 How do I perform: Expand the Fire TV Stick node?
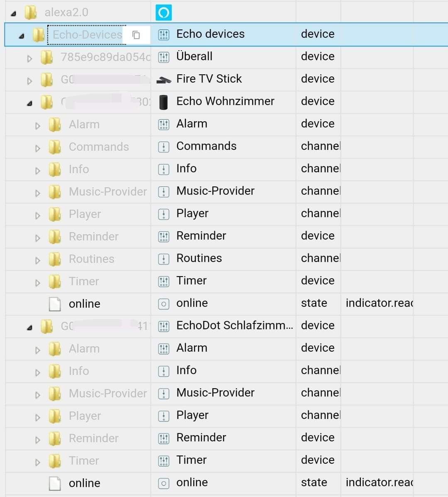click(29, 81)
